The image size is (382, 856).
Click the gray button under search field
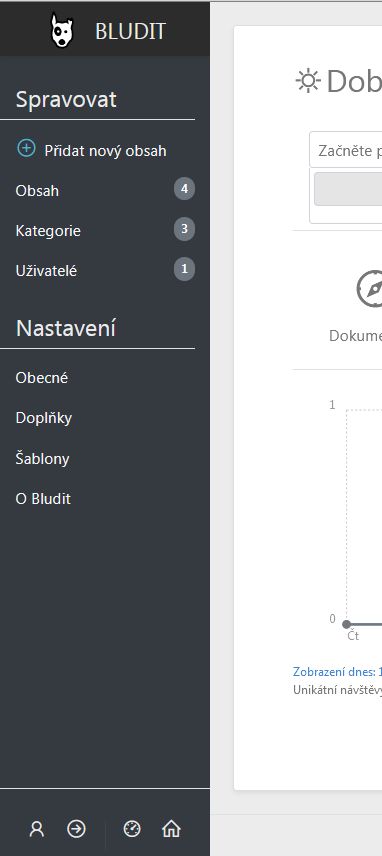click(348, 189)
